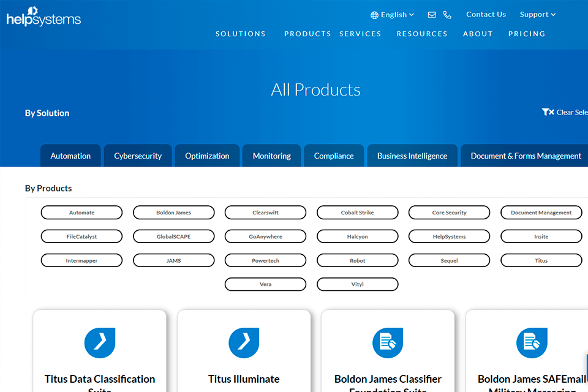Toggle the FileCatalyst product filter
This screenshot has width=588, height=392.
click(81, 236)
